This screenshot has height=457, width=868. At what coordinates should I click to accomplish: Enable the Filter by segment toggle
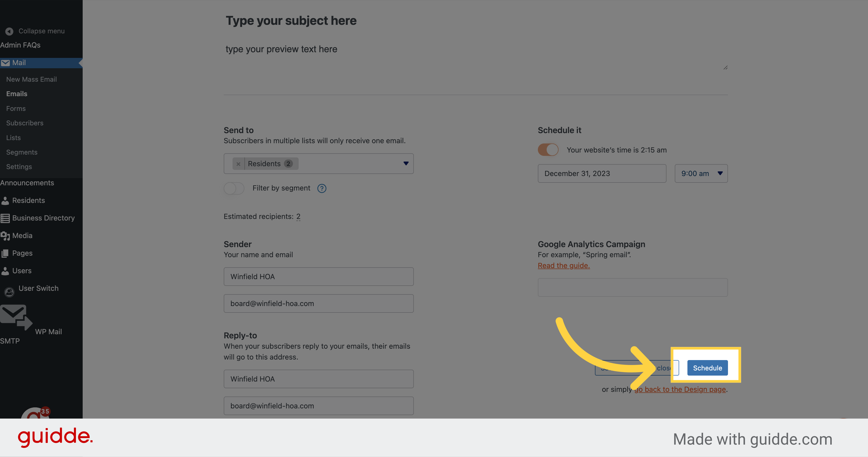234,188
